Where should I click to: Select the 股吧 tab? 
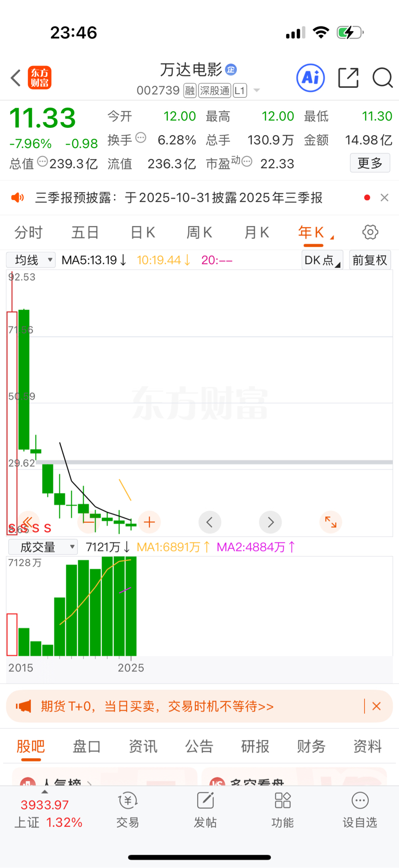click(x=31, y=746)
